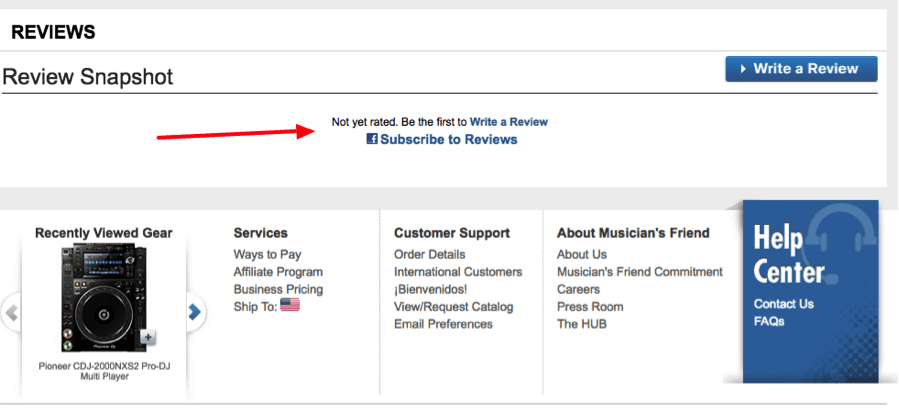Screen dimensions: 899x414
Task: Open Musician's Friend Commitment page
Action: 640,272
